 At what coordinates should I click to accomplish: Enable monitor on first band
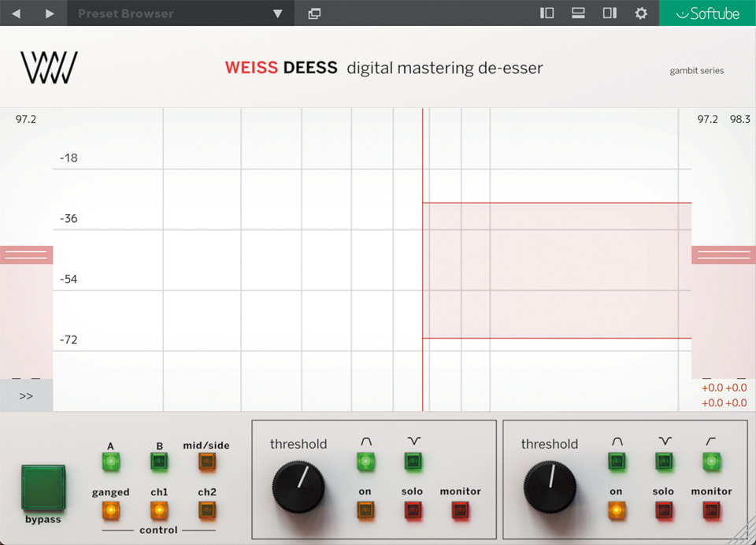(461, 510)
